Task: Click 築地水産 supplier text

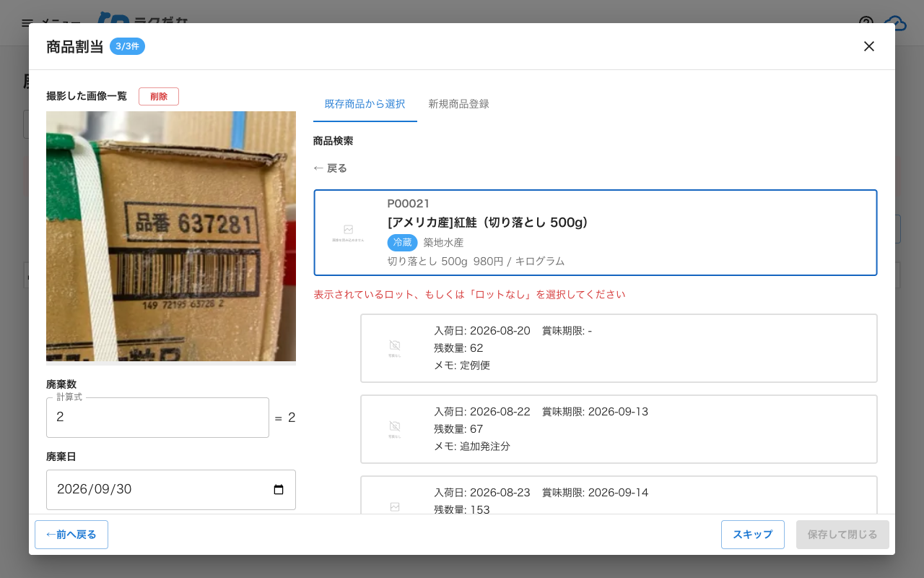Action: click(x=443, y=243)
